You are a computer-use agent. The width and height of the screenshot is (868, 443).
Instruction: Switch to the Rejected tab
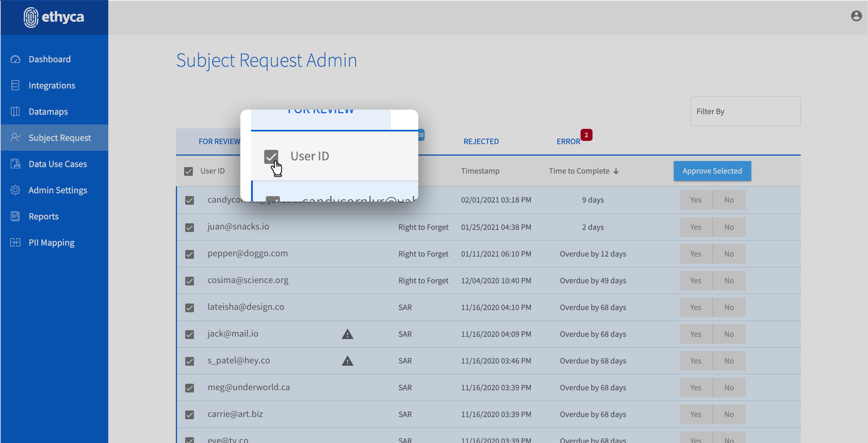click(481, 141)
